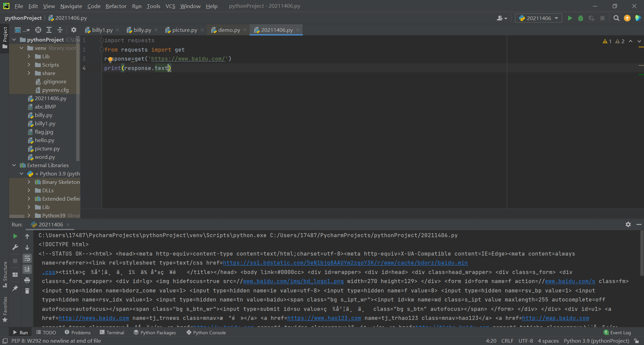The image size is (644, 345).
Task: Go to next highlighted error arrow
Action: click(x=639, y=41)
